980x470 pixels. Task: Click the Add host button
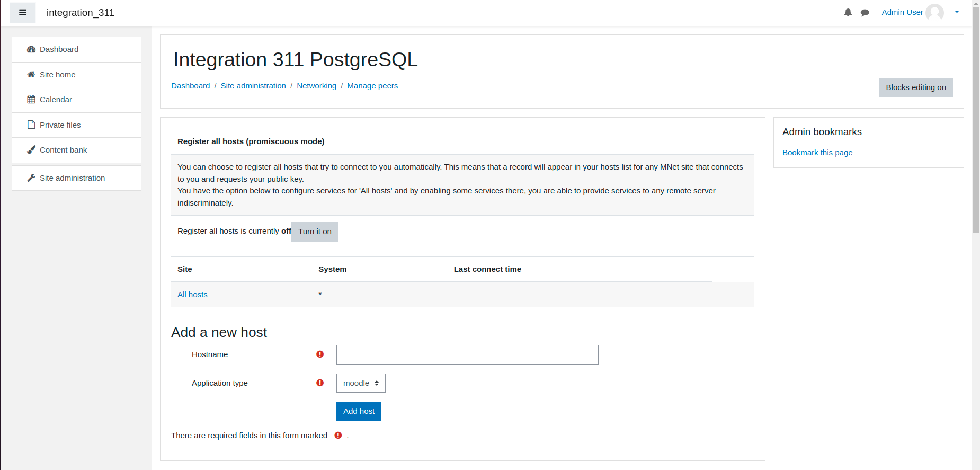coord(359,411)
